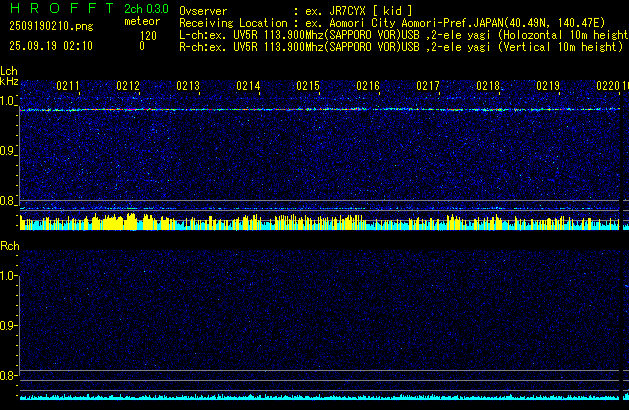The image size is (629, 410).
Task: Click the Rch 0.8 frequency axis label
Action: [9, 376]
